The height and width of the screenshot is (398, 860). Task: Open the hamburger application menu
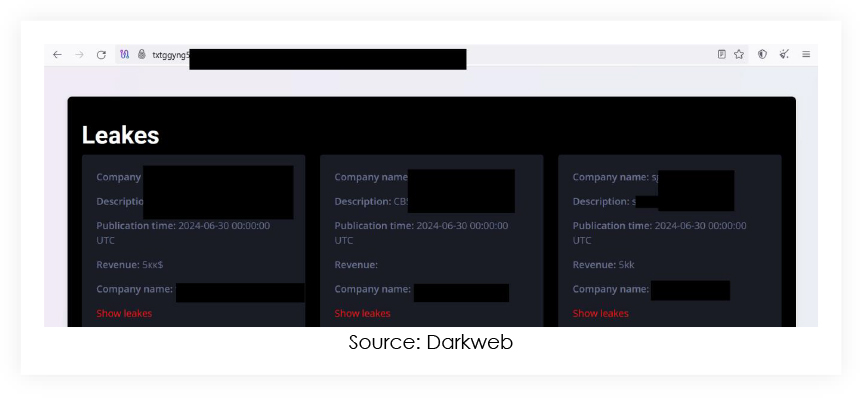[806, 54]
